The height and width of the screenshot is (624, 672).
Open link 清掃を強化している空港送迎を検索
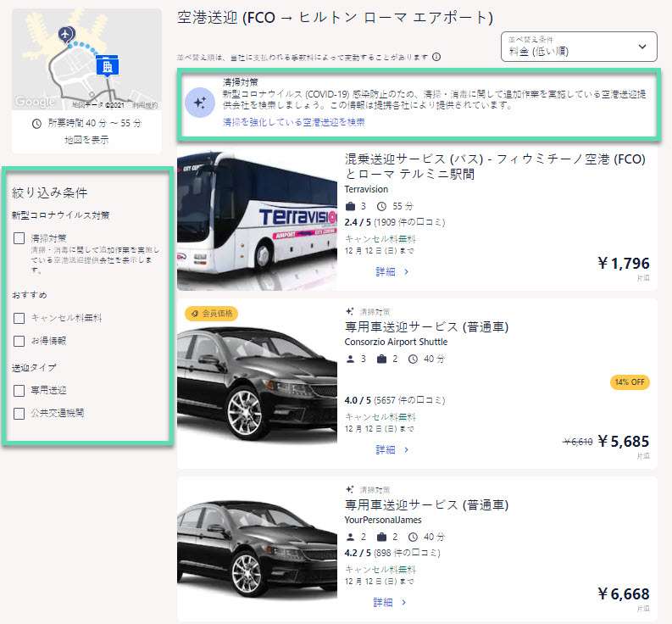pos(293,122)
